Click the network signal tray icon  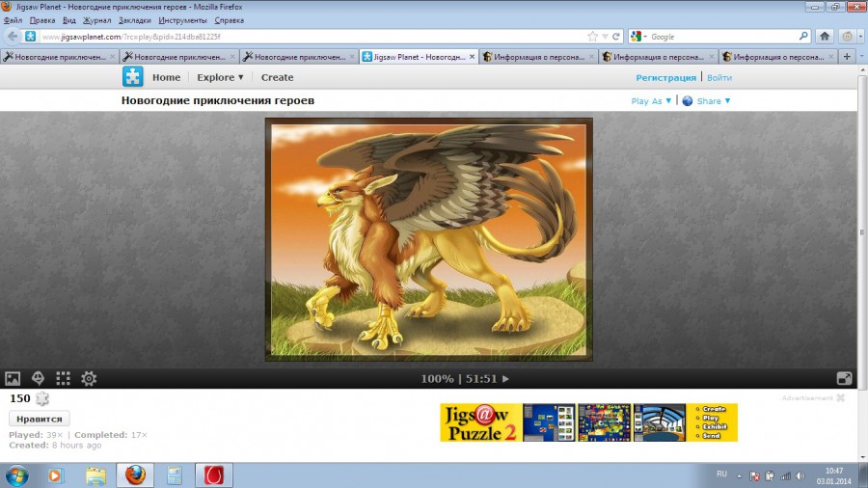[785, 475]
